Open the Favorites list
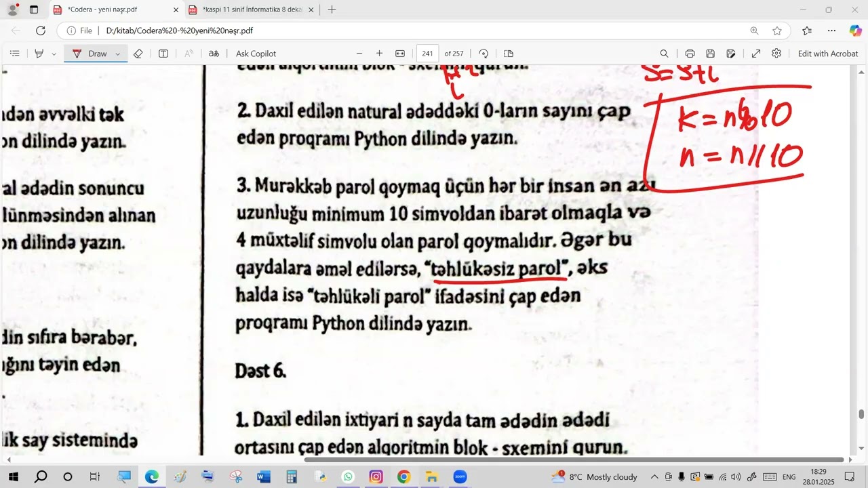The width and height of the screenshot is (868, 488). pyautogui.click(x=807, y=30)
